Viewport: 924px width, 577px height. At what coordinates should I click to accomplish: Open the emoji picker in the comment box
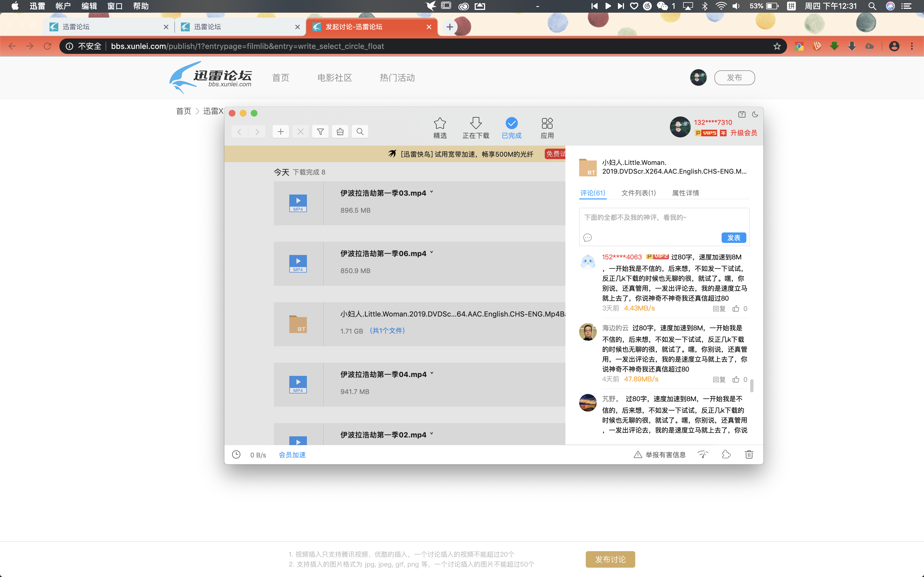pos(588,237)
